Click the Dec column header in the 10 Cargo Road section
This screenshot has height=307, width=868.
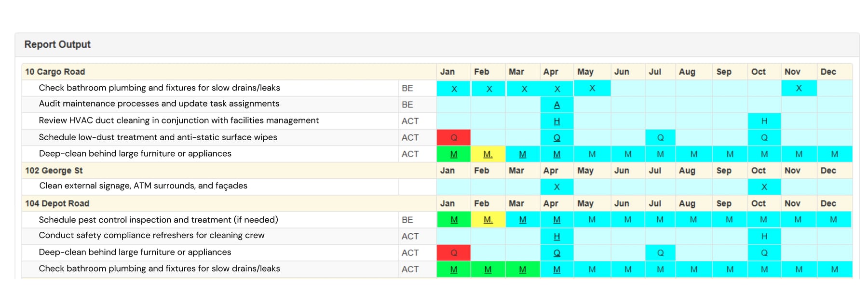(828, 72)
